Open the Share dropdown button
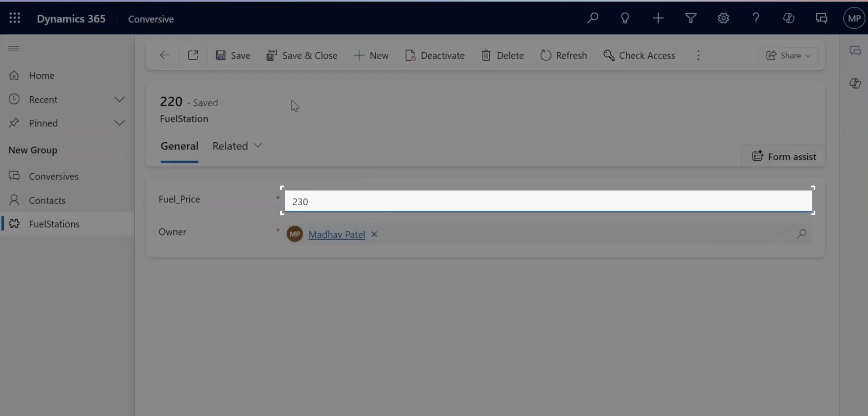 pos(788,56)
